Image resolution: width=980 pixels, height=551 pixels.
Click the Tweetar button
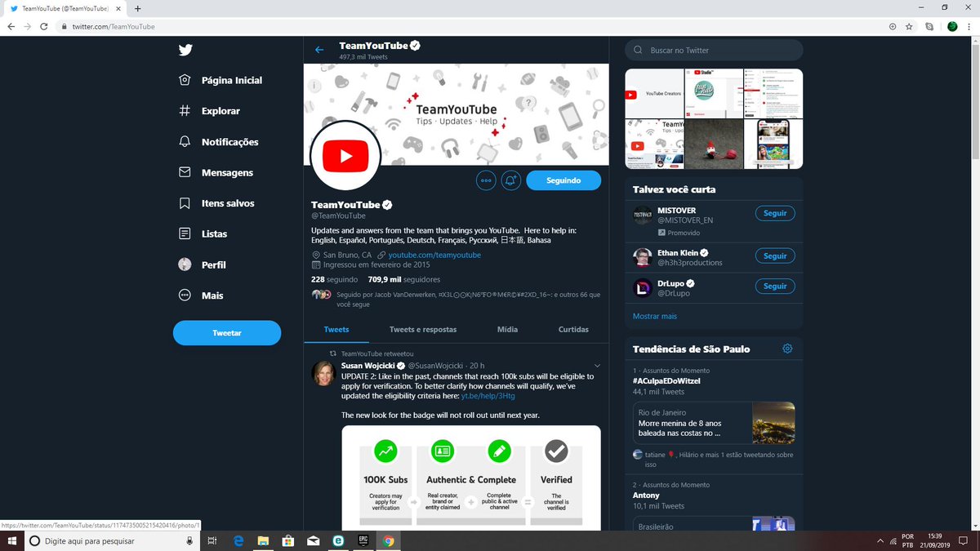pyautogui.click(x=227, y=333)
